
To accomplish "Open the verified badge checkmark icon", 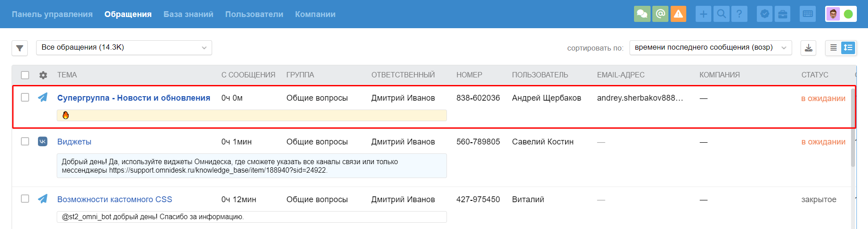I will [765, 14].
